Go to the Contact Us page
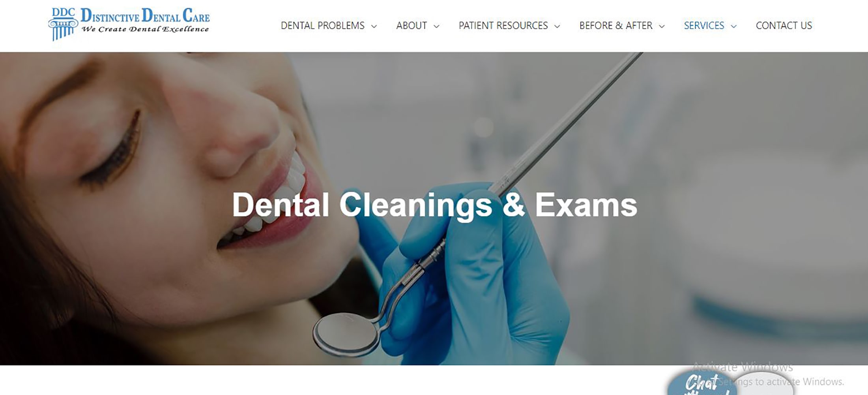 pos(784,26)
